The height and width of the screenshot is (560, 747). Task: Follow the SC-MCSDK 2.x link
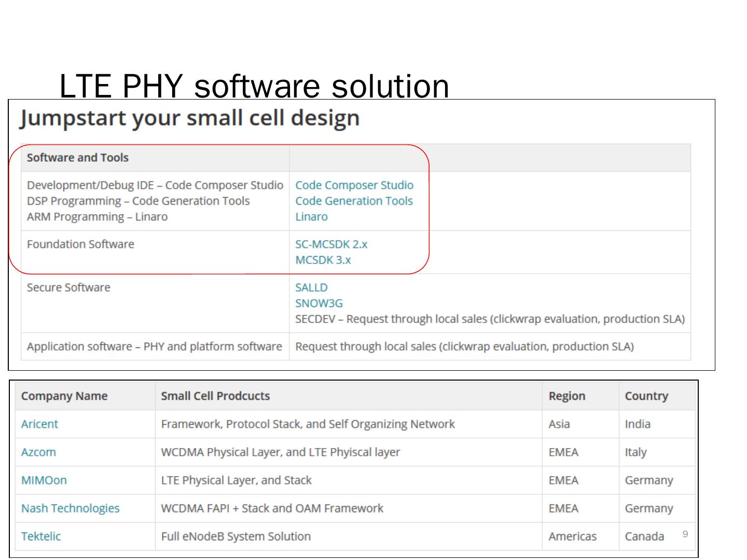pyautogui.click(x=331, y=244)
